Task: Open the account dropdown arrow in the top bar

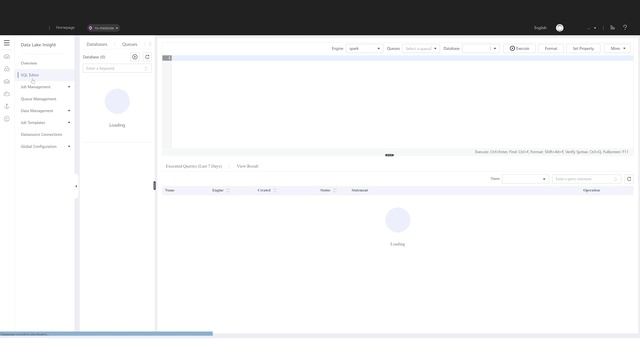Action: [x=595, y=28]
